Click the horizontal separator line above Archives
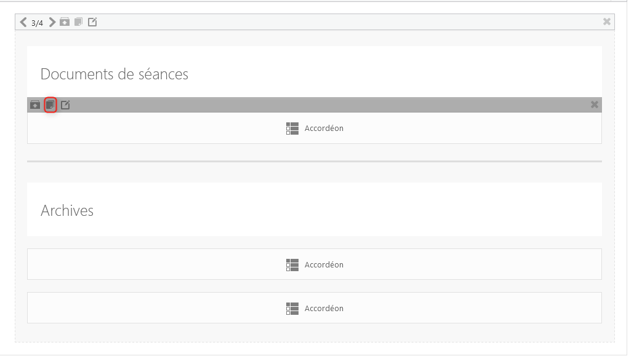This screenshot has height=364, width=634. tap(314, 161)
